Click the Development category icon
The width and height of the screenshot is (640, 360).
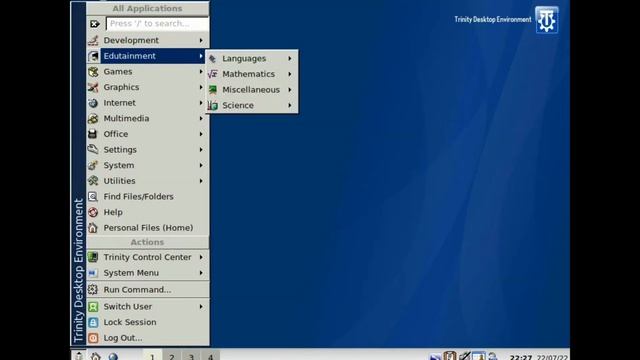[93, 40]
